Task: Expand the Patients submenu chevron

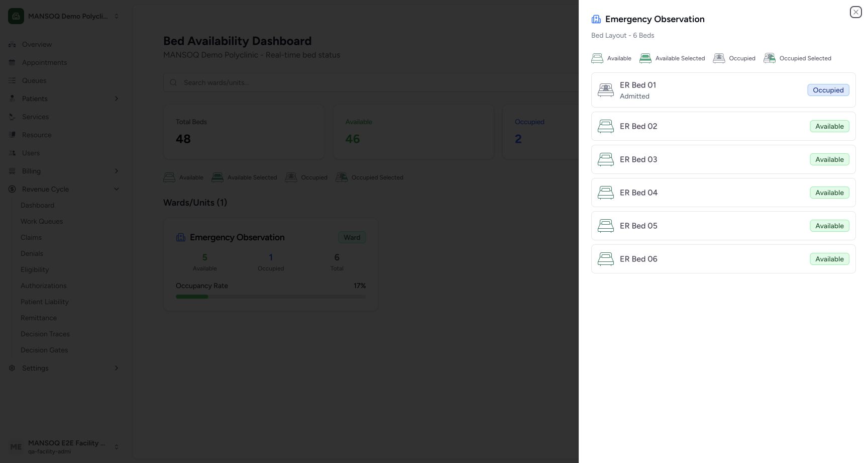Action: [117, 99]
